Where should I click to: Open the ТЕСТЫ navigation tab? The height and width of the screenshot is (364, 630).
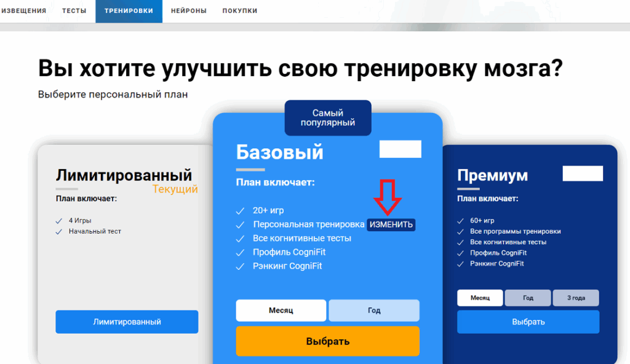74,11
